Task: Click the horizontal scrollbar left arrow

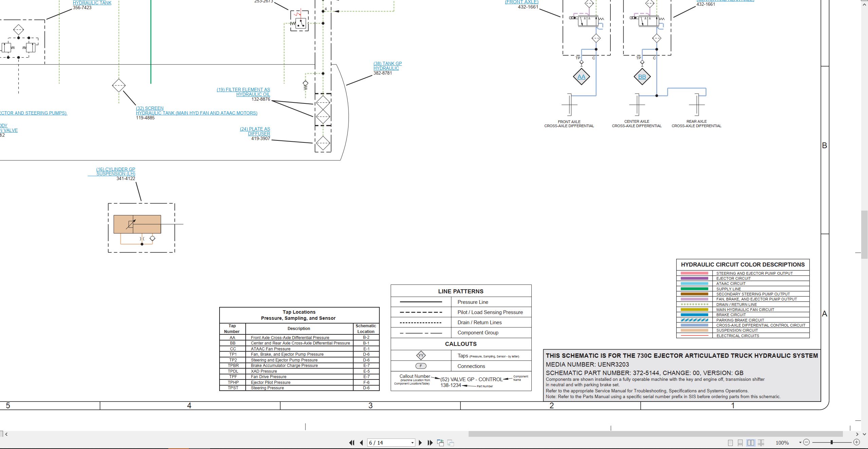Action: pos(6,434)
